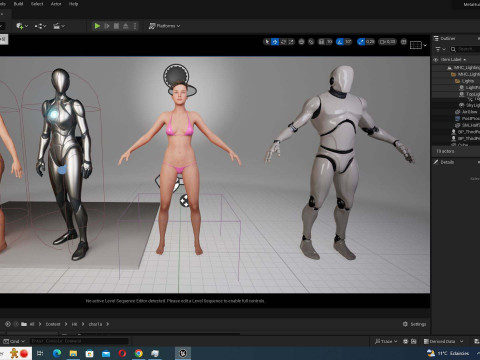Toggle grid snapping in viewport

click(321, 42)
